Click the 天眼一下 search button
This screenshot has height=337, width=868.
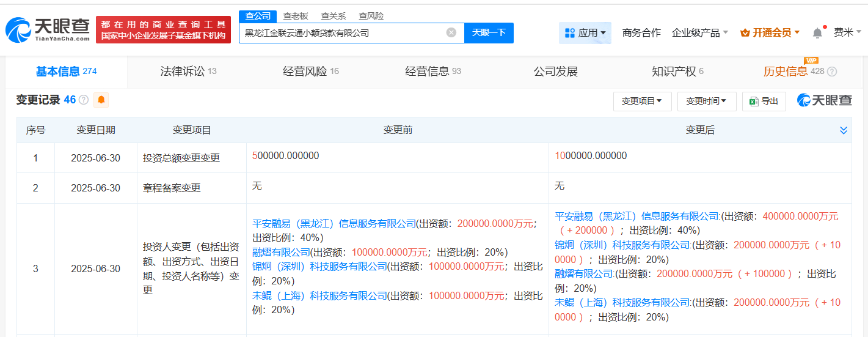coord(489,33)
